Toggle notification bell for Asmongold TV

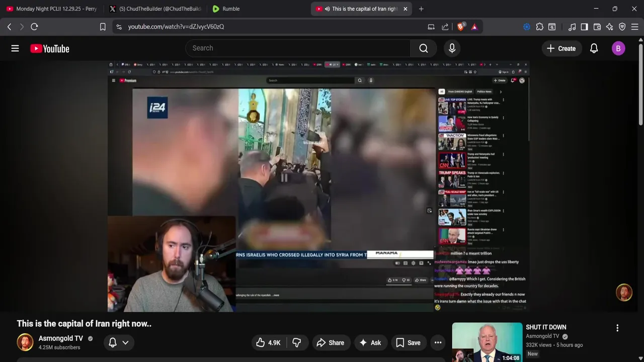(113, 343)
